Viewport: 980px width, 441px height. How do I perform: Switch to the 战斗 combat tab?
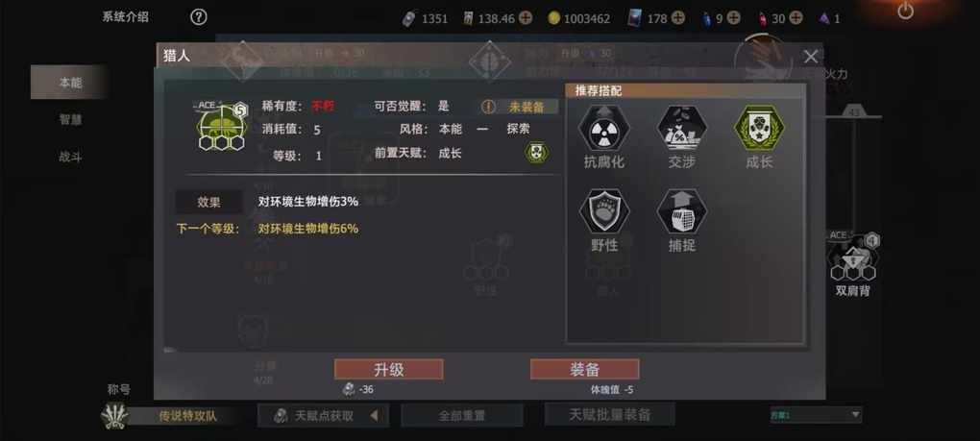[x=69, y=157]
